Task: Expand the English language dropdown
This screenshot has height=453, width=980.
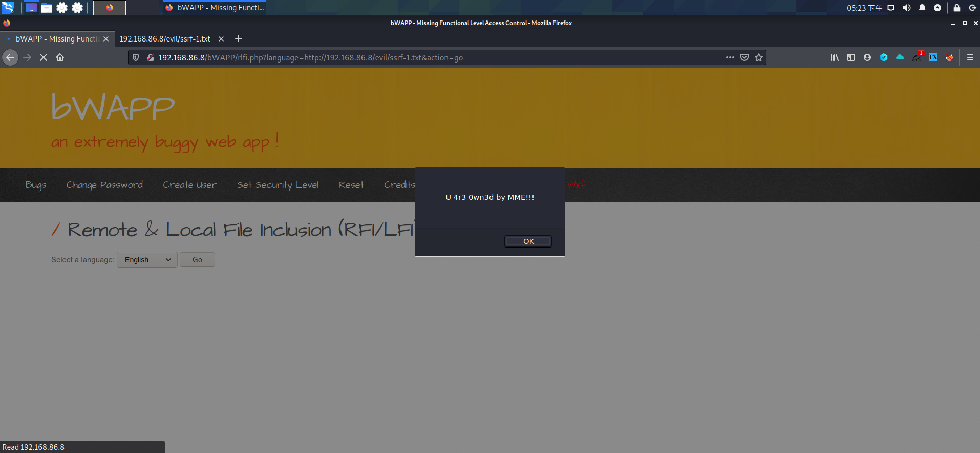Action: coord(147,260)
